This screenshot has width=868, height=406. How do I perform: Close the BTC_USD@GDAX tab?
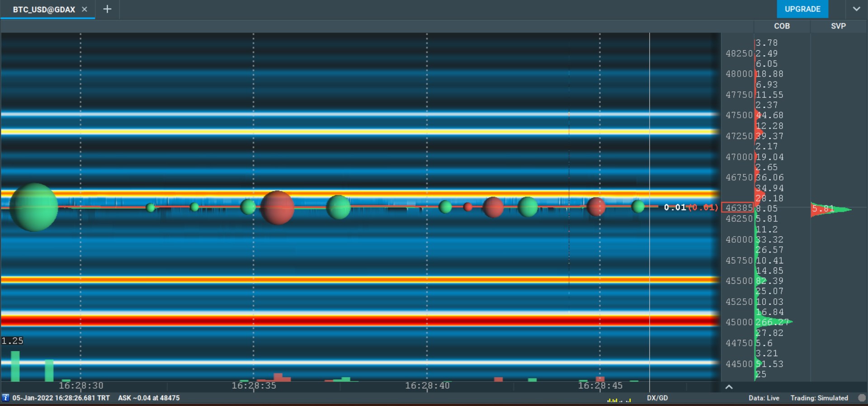click(x=85, y=9)
